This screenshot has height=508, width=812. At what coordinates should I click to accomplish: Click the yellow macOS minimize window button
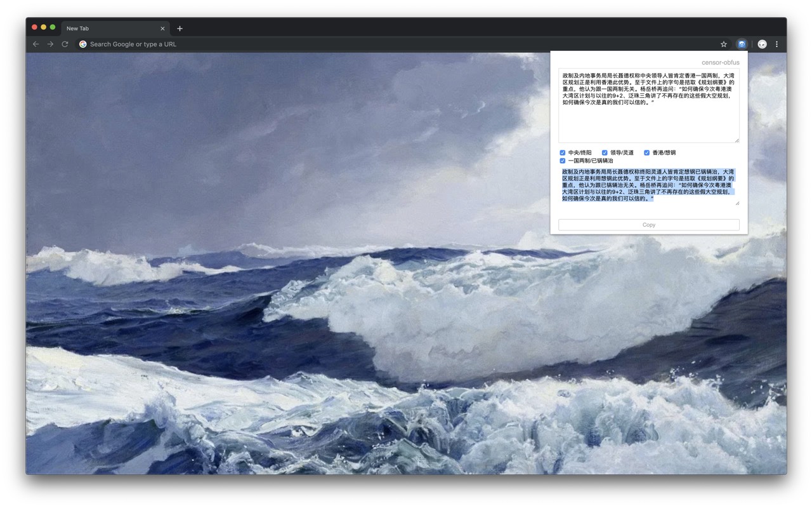tap(43, 27)
